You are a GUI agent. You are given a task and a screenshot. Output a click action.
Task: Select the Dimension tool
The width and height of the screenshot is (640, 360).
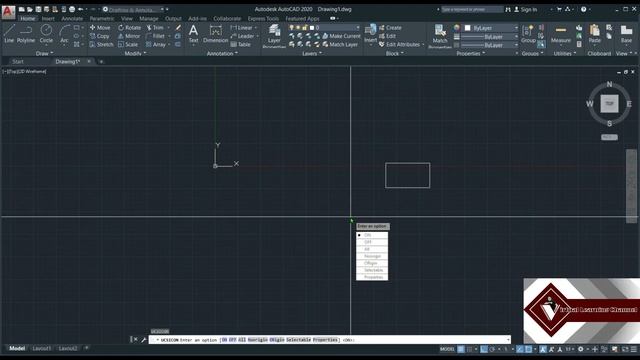(216, 33)
